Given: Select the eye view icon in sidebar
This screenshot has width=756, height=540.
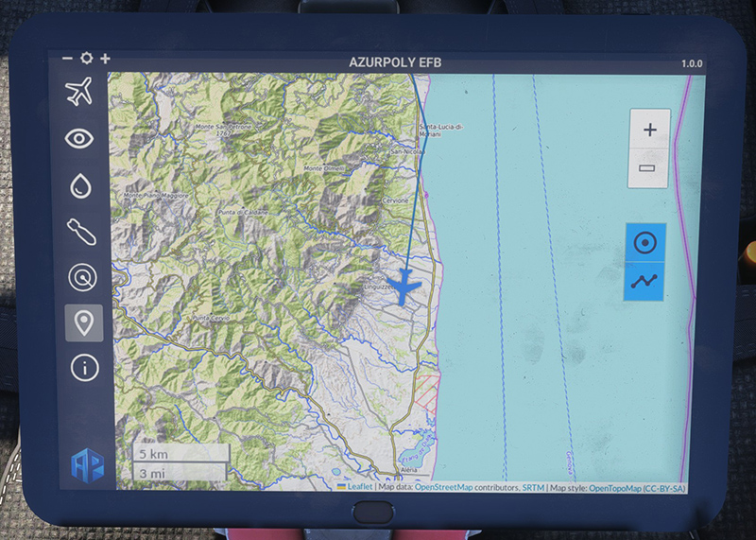Looking at the screenshot, I should point(79,138).
